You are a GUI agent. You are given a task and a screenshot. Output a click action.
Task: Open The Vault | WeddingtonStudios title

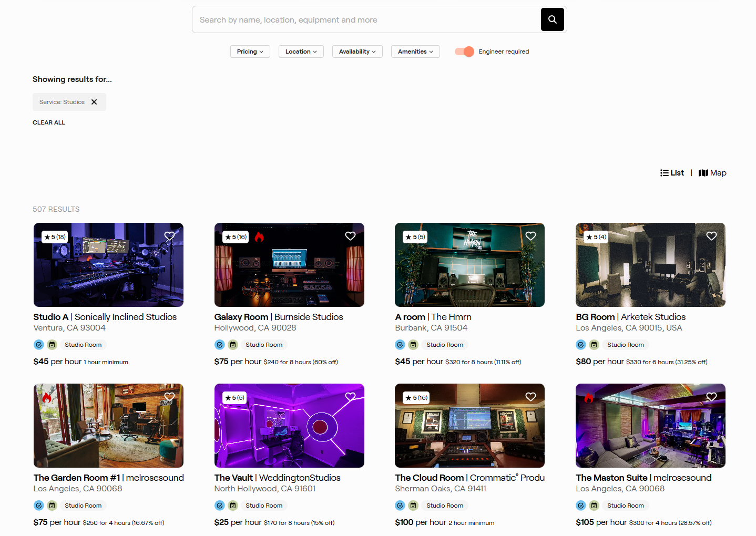pyautogui.click(x=278, y=478)
